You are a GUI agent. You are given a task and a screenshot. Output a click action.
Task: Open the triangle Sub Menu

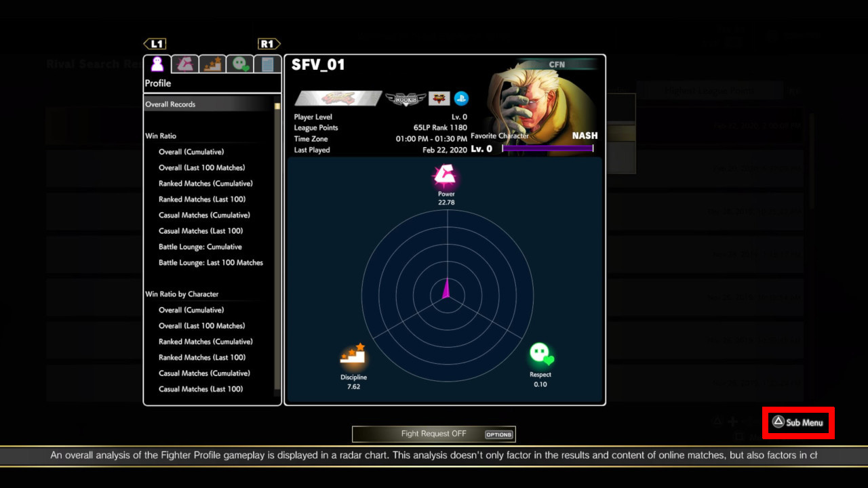(798, 422)
